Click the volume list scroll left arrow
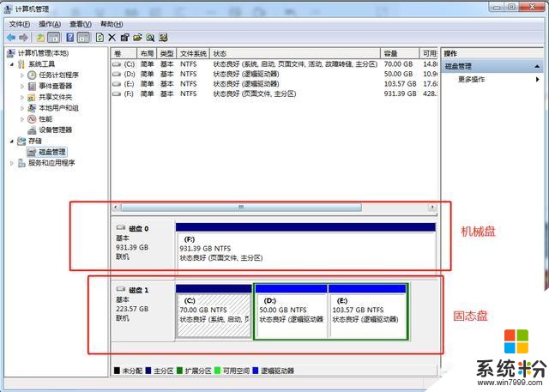549x392 pixels. 116,208
